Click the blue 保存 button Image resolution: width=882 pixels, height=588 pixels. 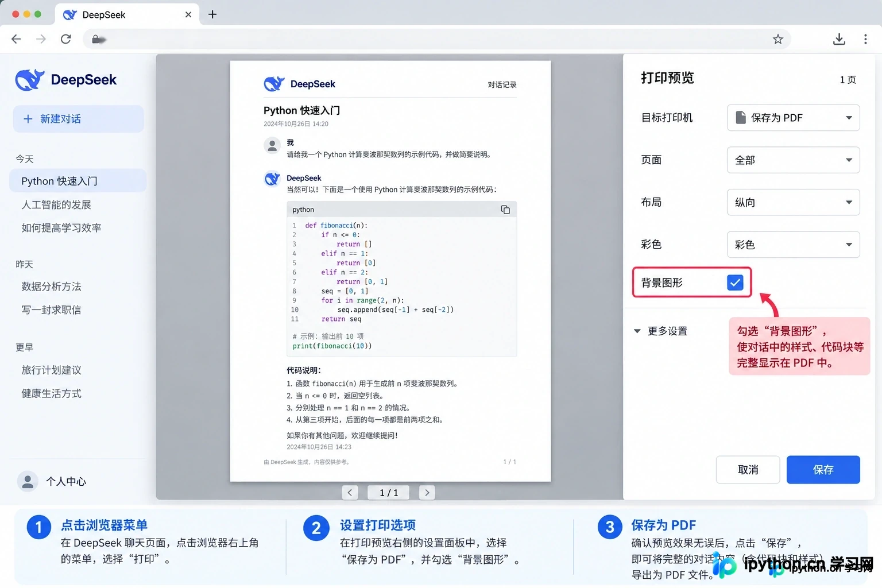point(823,470)
